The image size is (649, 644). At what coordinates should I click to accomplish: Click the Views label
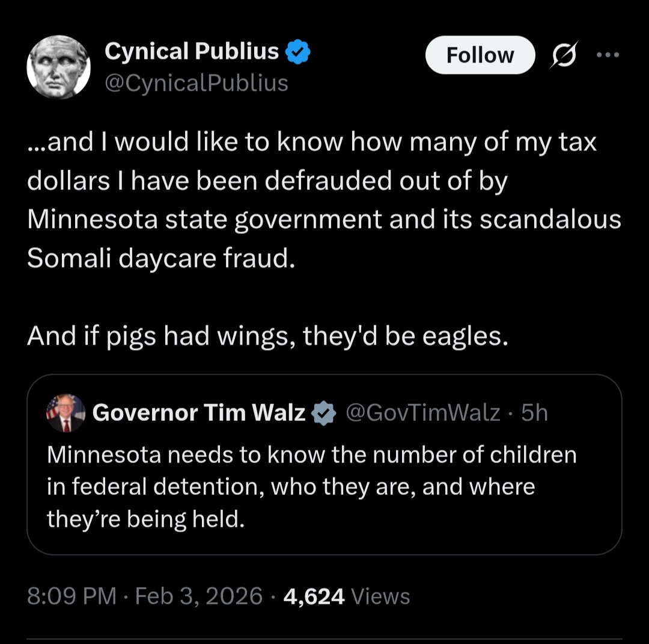[x=380, y=596]
